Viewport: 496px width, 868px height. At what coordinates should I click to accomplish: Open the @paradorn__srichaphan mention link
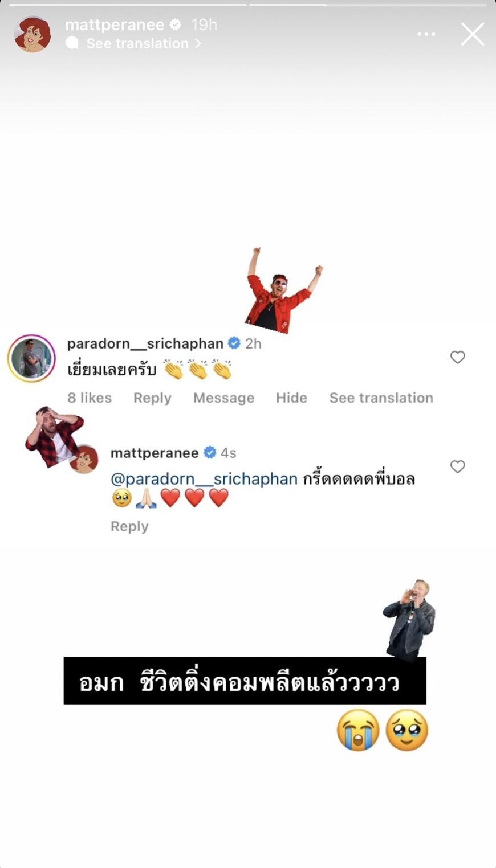204,479
